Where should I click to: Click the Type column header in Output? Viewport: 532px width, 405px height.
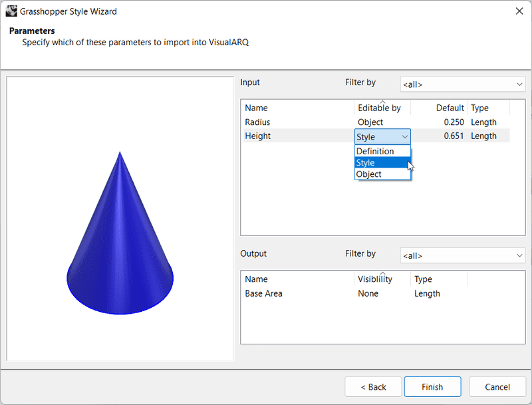click(x=423, y=279)
